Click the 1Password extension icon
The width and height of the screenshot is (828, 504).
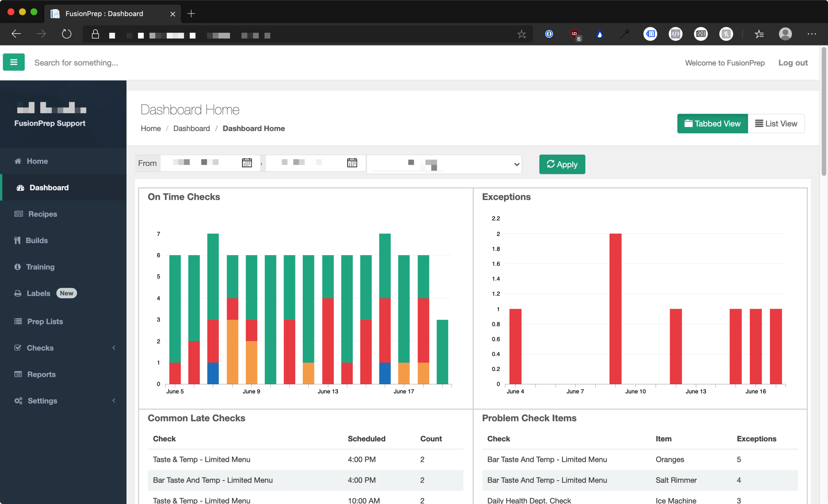coord(549,34)
